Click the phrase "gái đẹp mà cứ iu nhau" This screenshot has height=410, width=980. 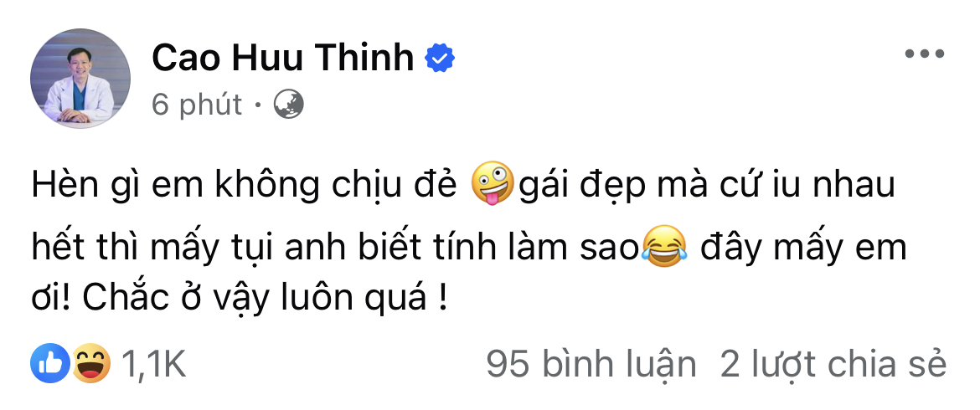pos(708,186)
